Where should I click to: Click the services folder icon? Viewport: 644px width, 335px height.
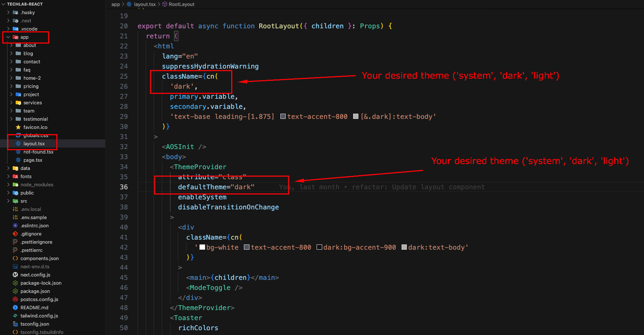(x=18, y=102)
